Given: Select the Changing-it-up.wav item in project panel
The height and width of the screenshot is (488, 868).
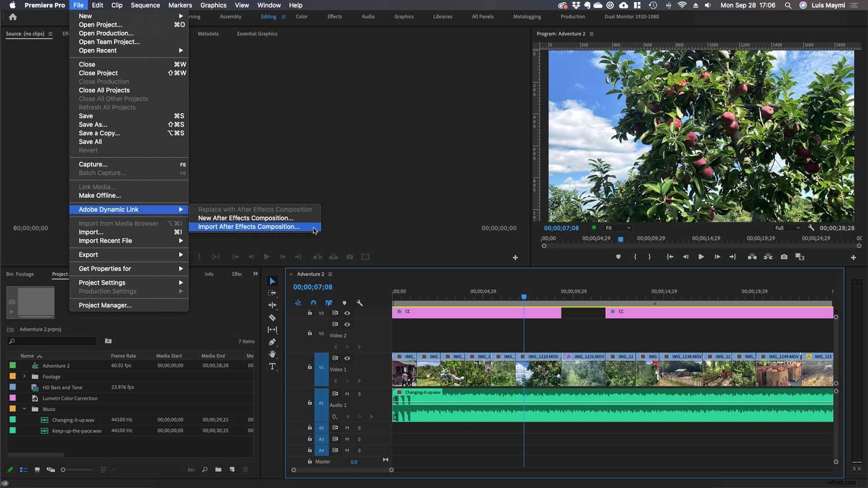Looking at the screenshot, I should [73, 420].
